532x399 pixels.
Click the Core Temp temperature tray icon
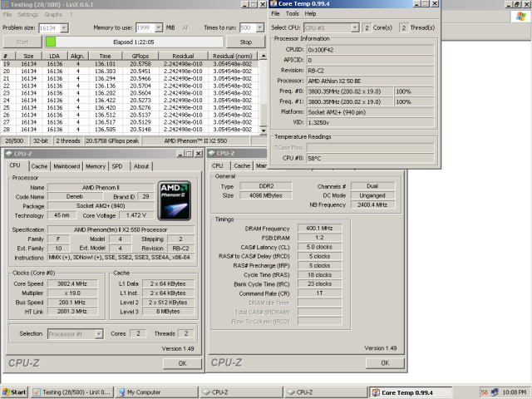[x=485, y=392]
